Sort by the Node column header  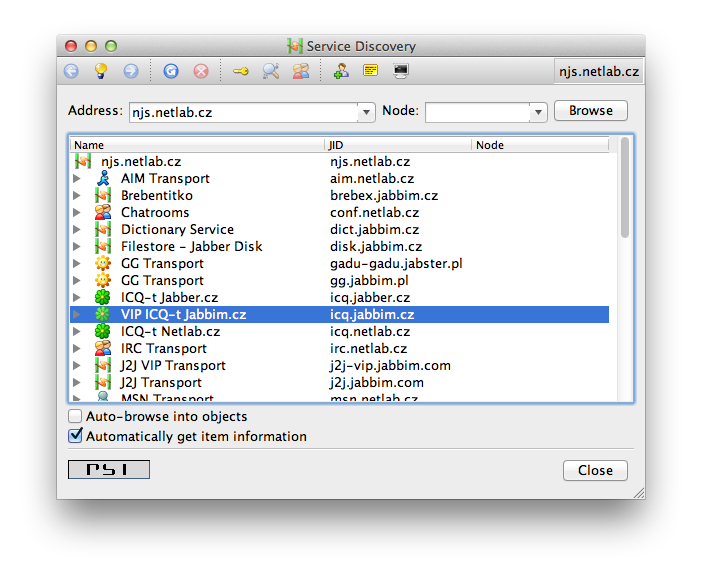[x=540, y=145]
